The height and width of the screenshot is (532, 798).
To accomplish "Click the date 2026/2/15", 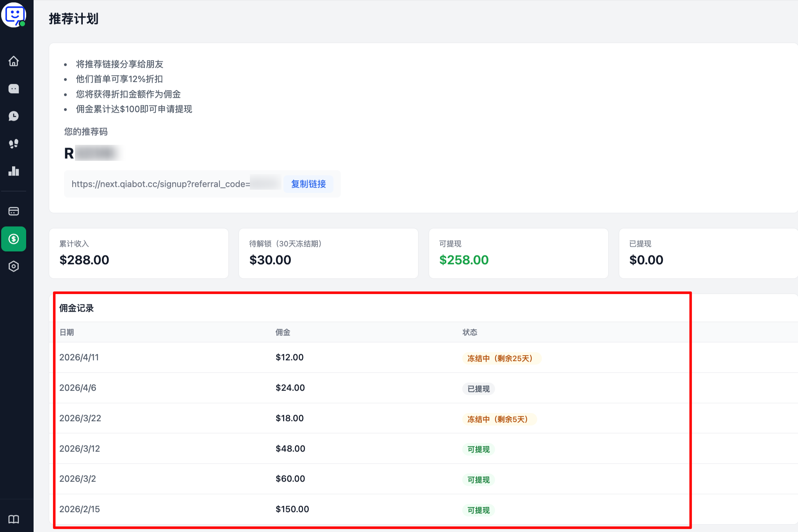I will (x=80, y=509).
